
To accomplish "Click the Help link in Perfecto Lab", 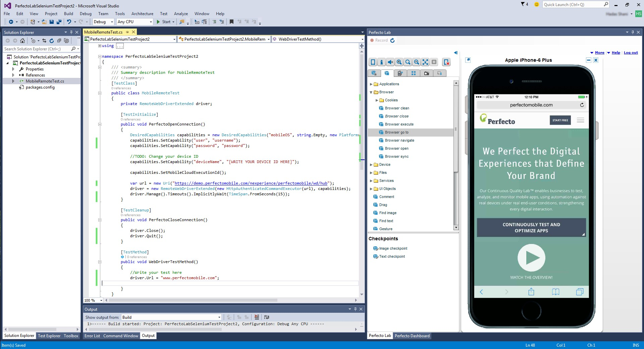I will [x=616, y=53].
